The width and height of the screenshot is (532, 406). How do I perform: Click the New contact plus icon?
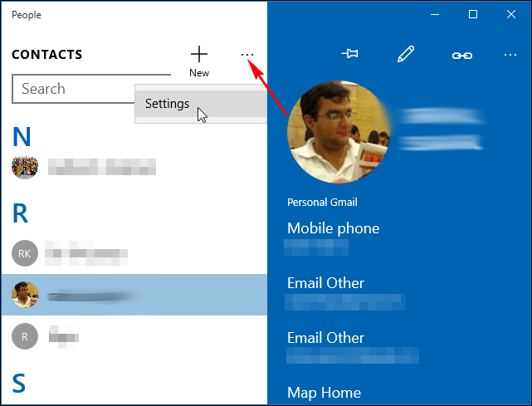coord(199,54)
